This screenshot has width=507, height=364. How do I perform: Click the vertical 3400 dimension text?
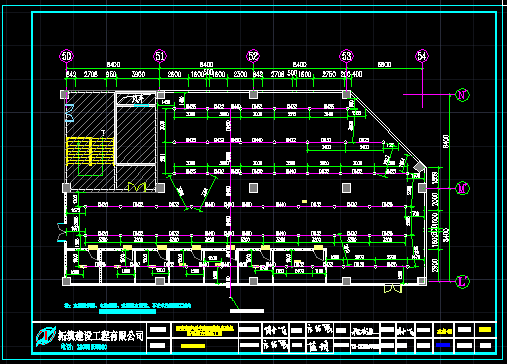point(447,235)
